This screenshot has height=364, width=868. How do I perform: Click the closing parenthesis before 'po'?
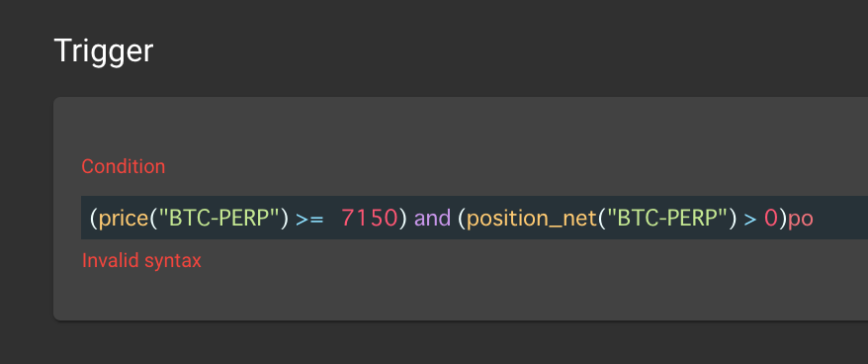pyautogui.click(x=783, y=219)
